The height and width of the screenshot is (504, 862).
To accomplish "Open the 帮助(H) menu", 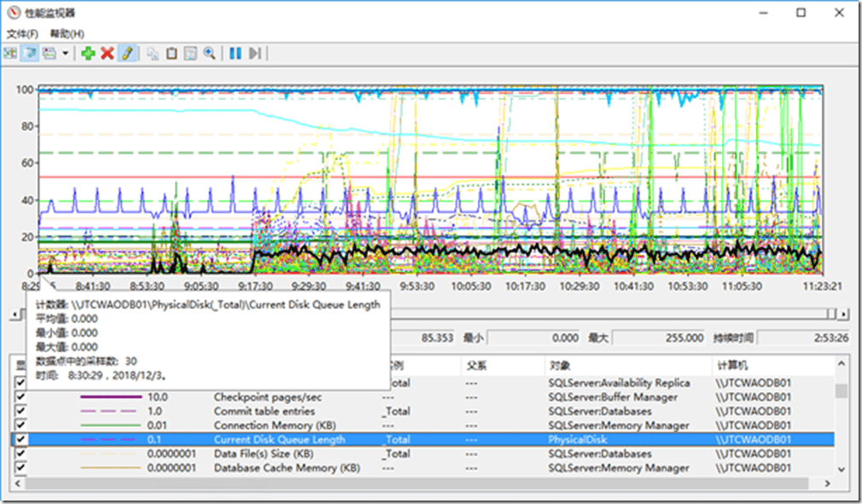I will click(67, 33).
